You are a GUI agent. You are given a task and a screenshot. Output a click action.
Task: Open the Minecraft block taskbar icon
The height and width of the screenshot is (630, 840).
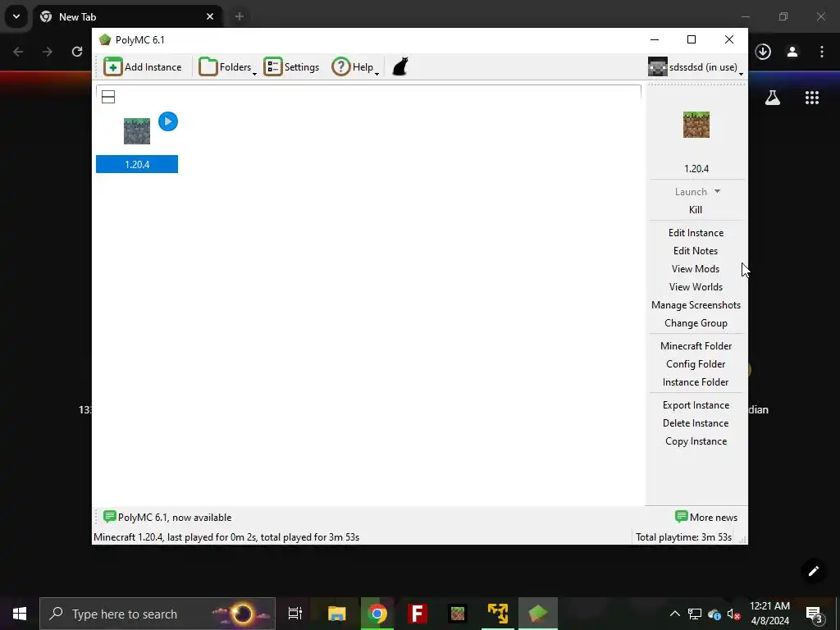point(458,614)
